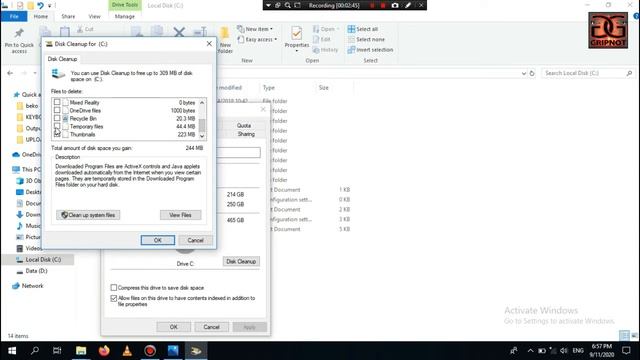640x360 pixels.
Task: Click Select none in ribbon
Action: tap(366, 40)
